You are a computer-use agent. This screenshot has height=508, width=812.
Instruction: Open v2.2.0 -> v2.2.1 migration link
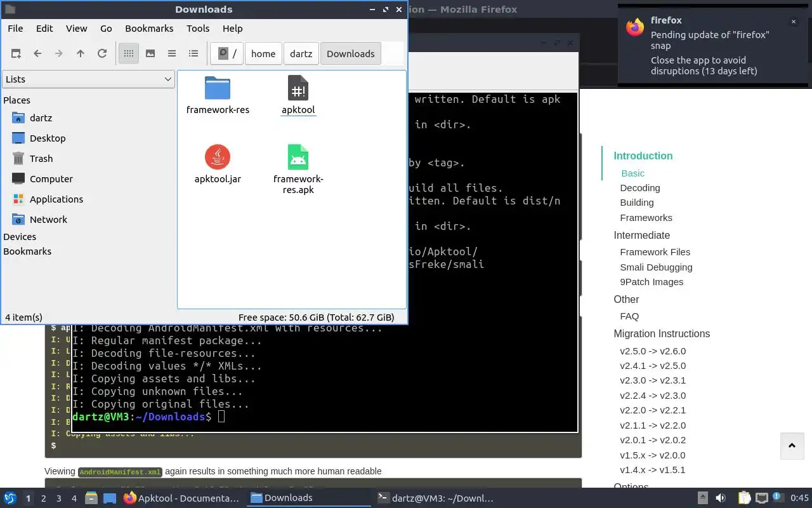coord(653,410)
